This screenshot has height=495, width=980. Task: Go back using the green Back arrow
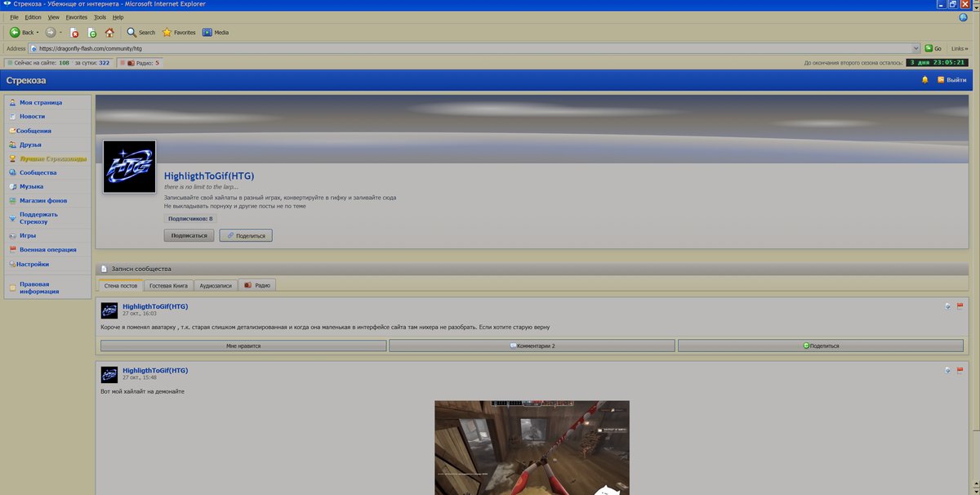click(15, 33)
